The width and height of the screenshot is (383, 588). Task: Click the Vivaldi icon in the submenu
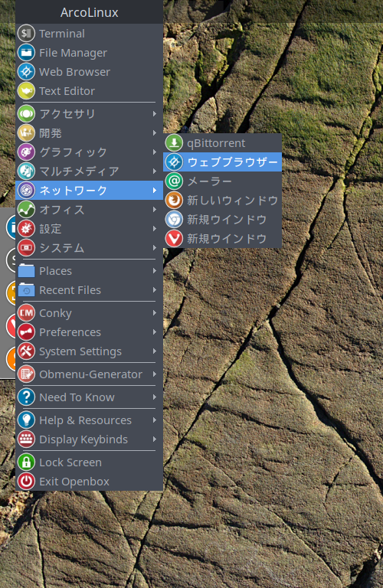[x=174, y=239]
